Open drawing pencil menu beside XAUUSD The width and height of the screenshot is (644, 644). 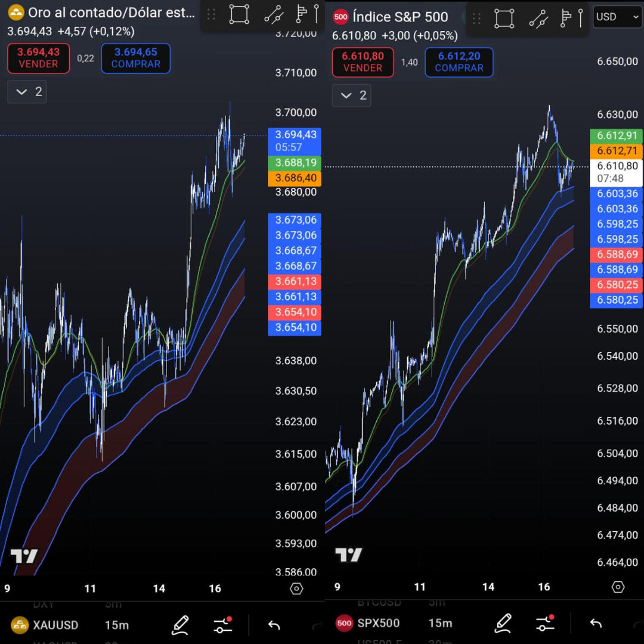coord(180,625)
